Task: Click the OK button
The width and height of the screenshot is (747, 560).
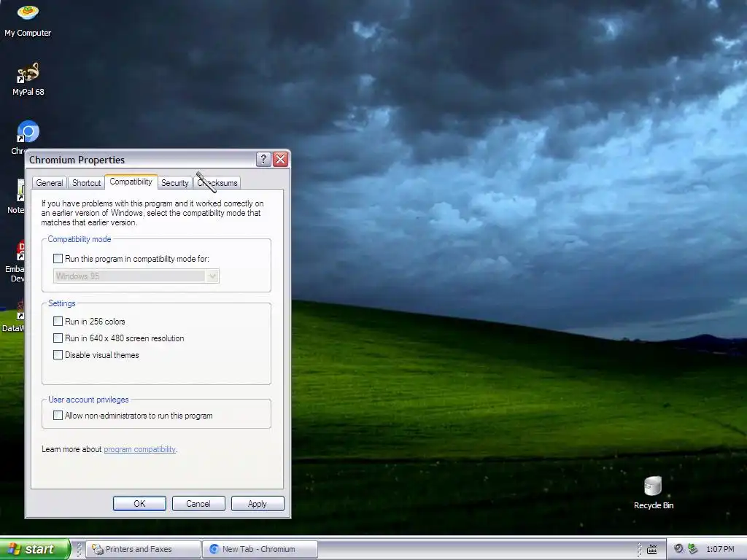Action: coord(139,503)
